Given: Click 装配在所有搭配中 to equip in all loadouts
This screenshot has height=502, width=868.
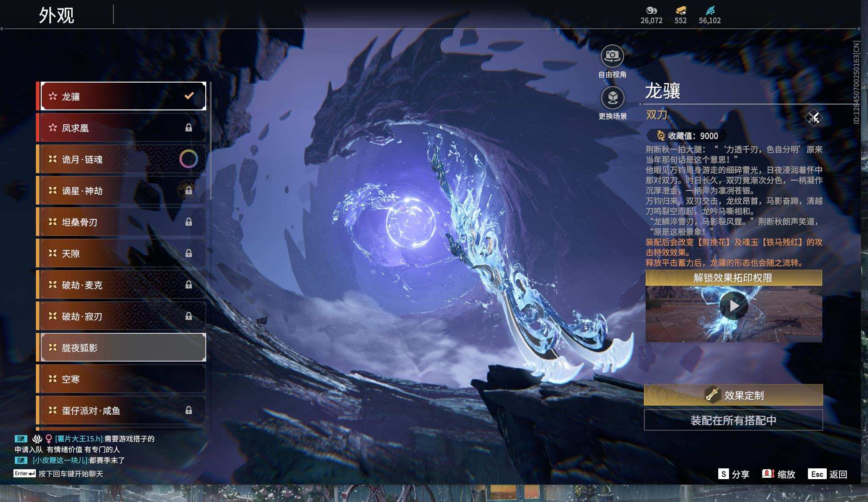Looking at the screenshot, I should click(733, 420).
